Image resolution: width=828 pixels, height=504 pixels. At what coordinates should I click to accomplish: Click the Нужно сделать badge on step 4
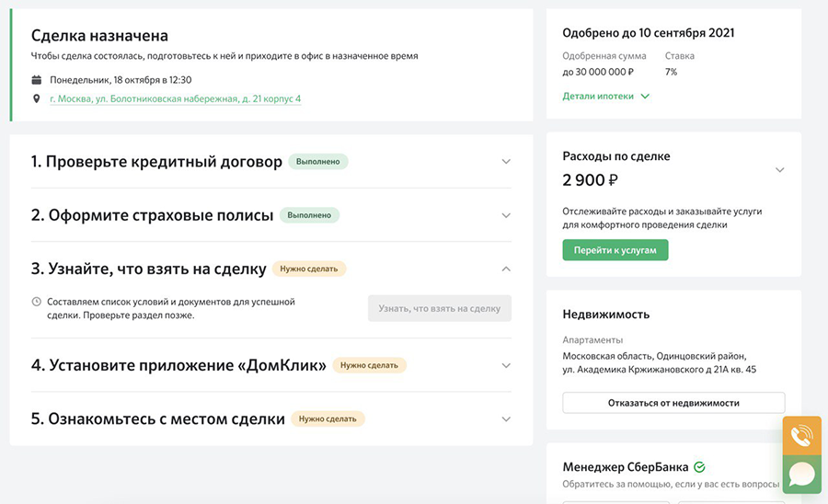tap(369, 365)
